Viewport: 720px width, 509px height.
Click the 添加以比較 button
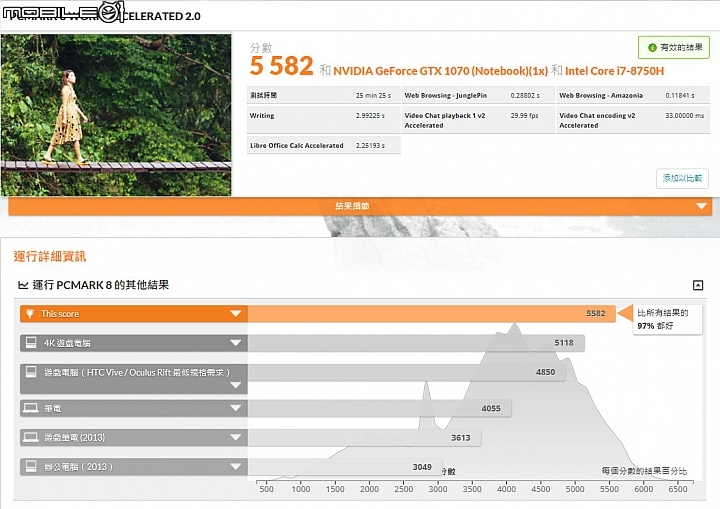682,178
